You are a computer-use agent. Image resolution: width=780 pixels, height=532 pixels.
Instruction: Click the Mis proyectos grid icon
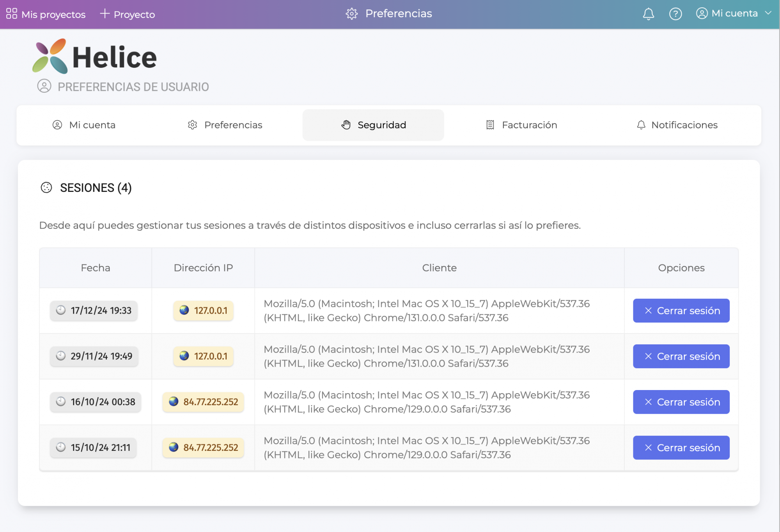pyautogui.click(x=12, y=14)
